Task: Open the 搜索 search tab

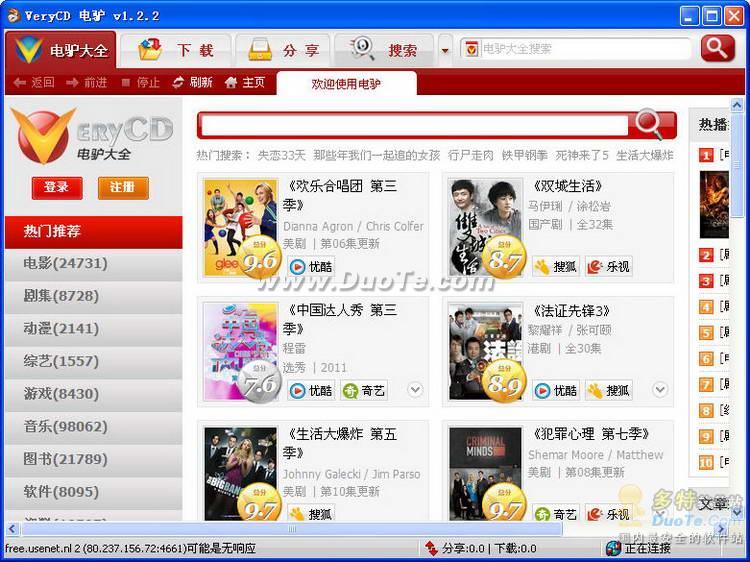Action: pos(384,50)
